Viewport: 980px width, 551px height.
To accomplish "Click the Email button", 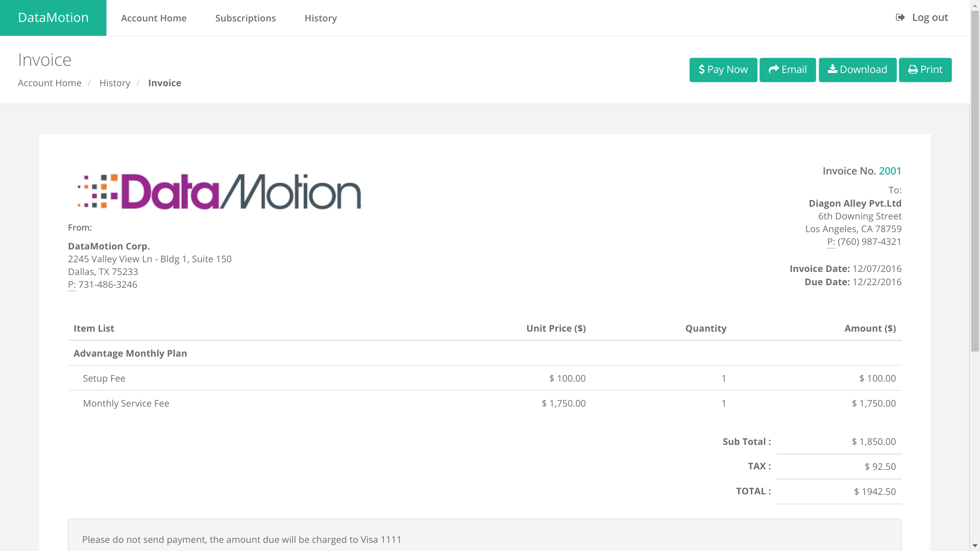I will 788,70.
